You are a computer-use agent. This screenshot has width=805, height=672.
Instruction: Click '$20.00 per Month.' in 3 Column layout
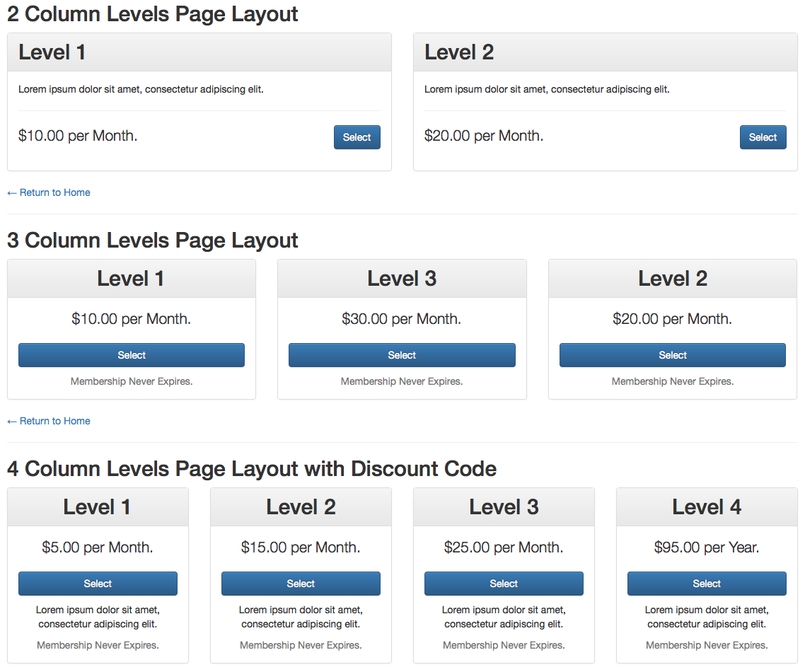click(x=673, y=319)
